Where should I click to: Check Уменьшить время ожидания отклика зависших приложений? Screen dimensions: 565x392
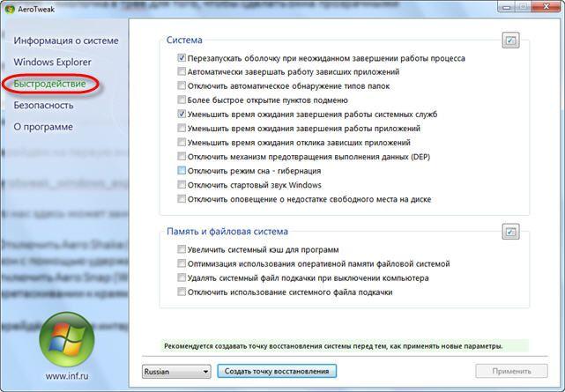(182, 142)
